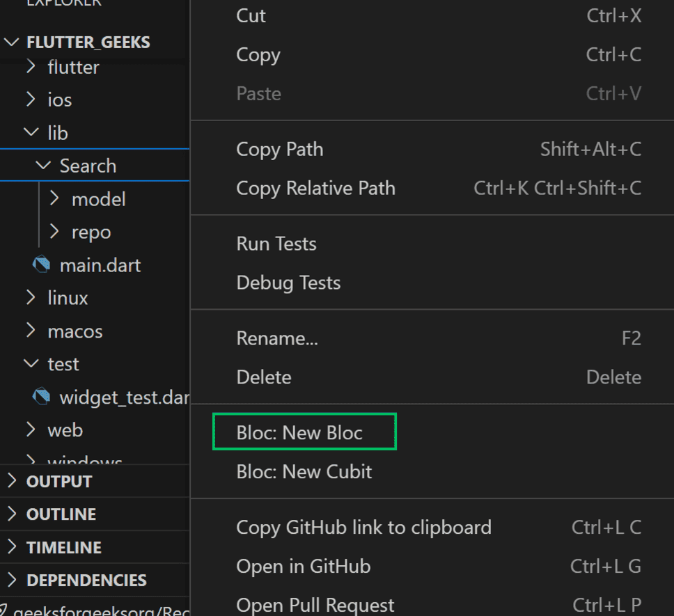Select the Search folder in explorer
The height and width of the screenshot is (616, 674).
point(88,166)
